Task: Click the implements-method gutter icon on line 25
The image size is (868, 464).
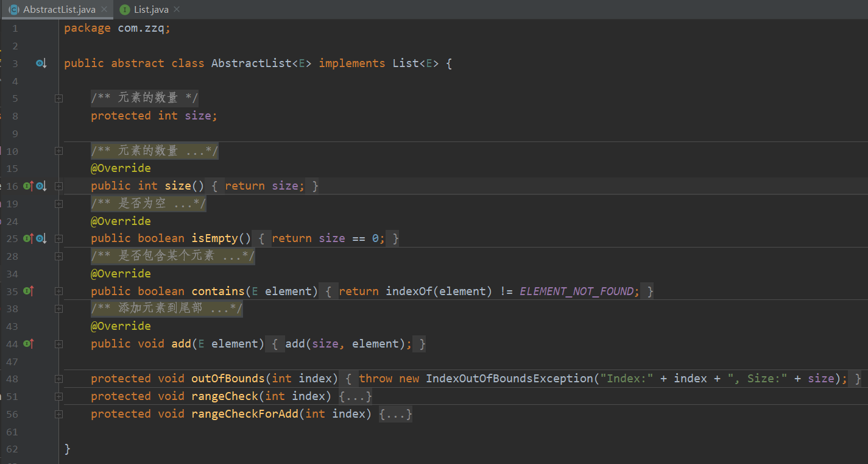Action: click(x=28, y=238)
